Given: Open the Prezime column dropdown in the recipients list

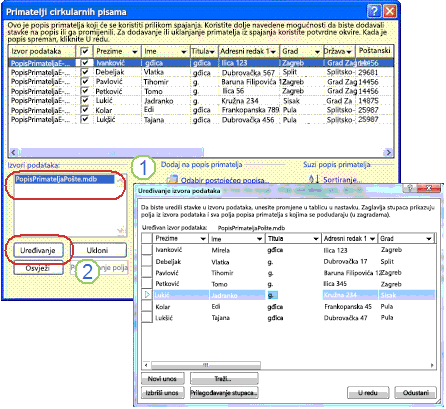Looking at the screenshot, I should click(x=135, y=52).
